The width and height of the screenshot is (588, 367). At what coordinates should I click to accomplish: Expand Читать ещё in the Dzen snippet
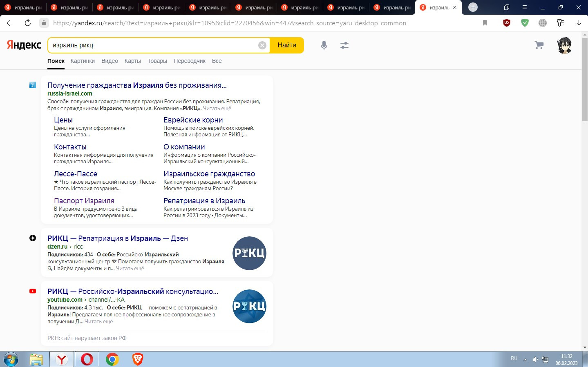pyautogui.click(x=130, y=269)
